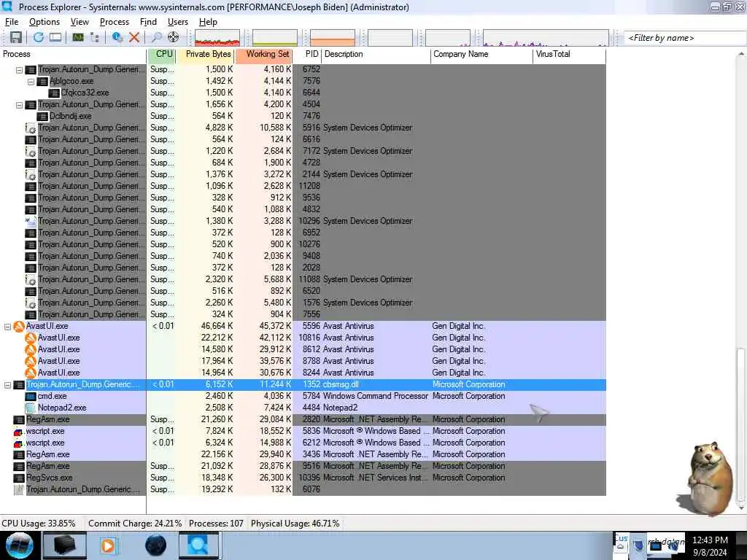
Task: Toggle the Show Process Tree icon
Action: [x=95, y=37]
